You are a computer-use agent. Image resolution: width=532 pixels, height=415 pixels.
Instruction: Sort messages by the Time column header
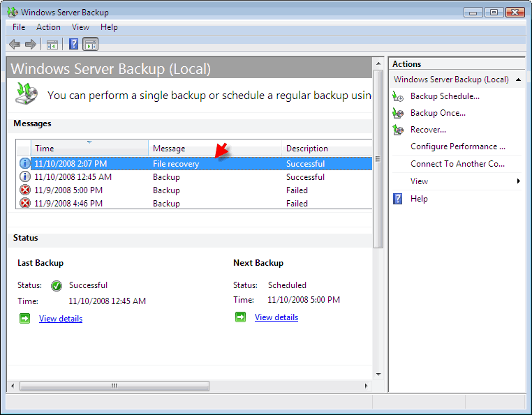coord(89,148)
